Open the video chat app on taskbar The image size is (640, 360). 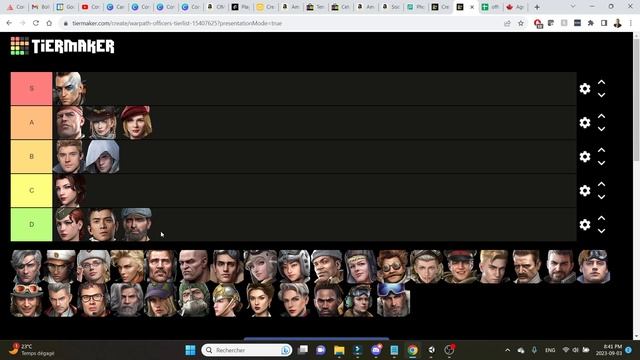pos(321,350)
